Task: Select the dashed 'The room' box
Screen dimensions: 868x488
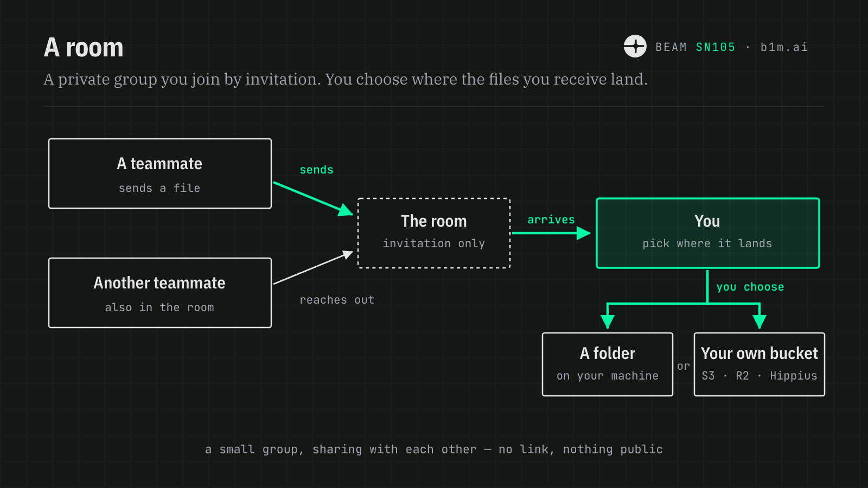Action: coord(434,233)
